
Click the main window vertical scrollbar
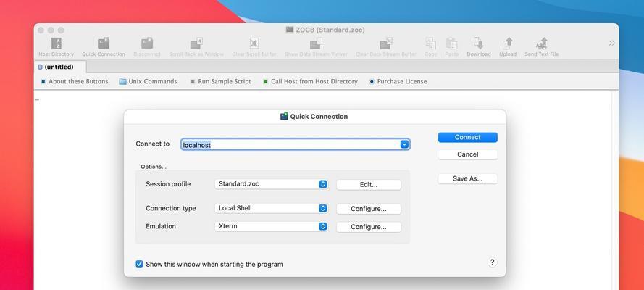tap(615, 189)
